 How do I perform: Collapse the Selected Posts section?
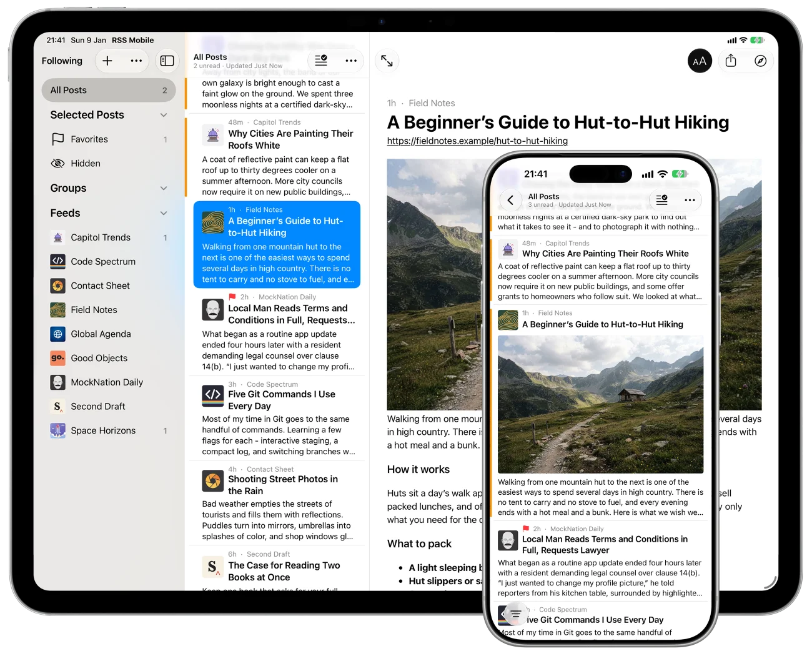(x=164, y=115)
